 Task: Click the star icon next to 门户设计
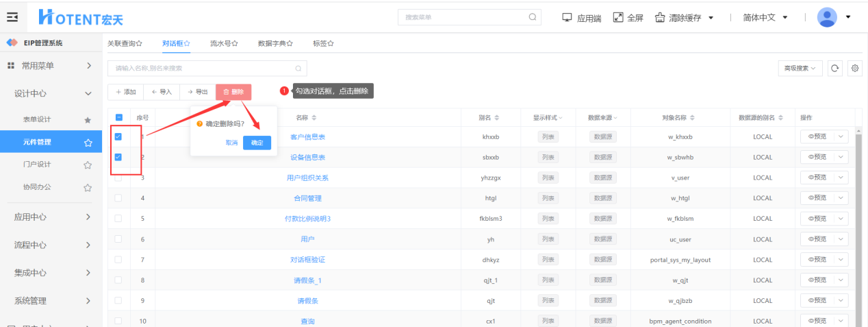[x=88, y=165]
